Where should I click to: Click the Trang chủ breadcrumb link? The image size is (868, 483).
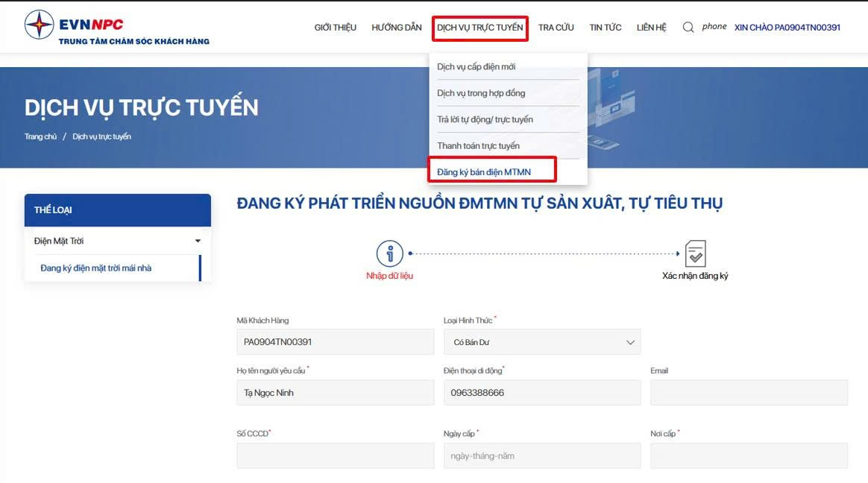(x=40, y=136)
